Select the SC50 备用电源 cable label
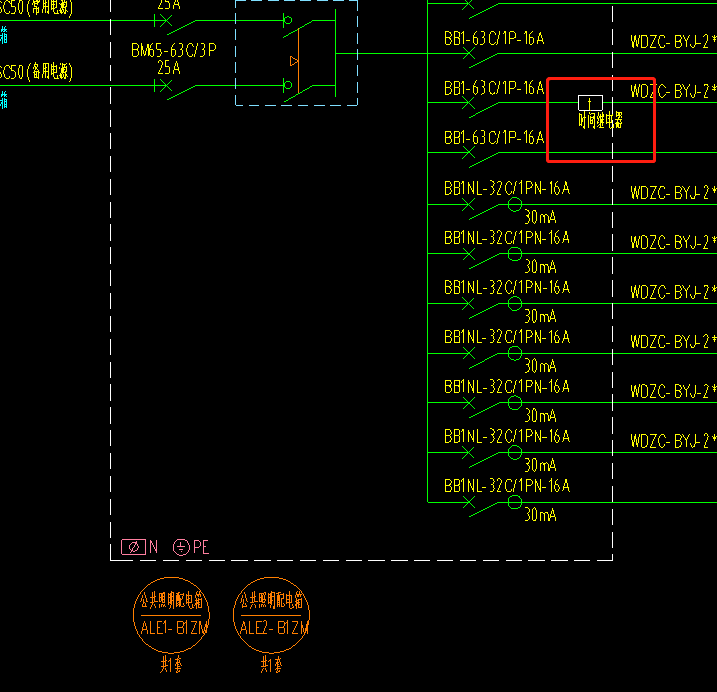 (x=37, y=72)
